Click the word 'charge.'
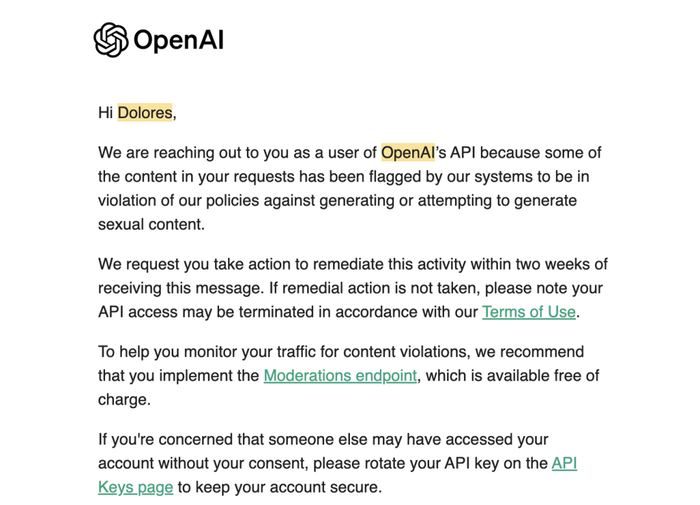The image size is (700, 505). (124, 399)
